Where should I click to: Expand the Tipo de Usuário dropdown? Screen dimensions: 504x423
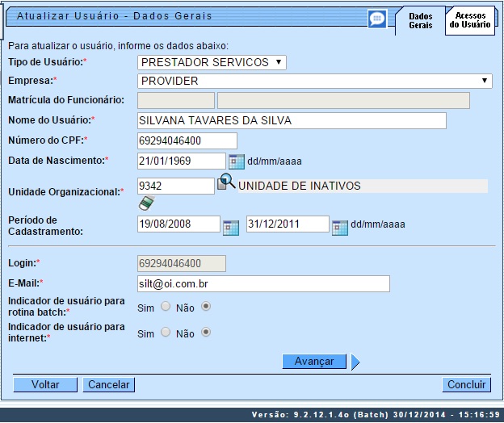(x=212, y=62)
